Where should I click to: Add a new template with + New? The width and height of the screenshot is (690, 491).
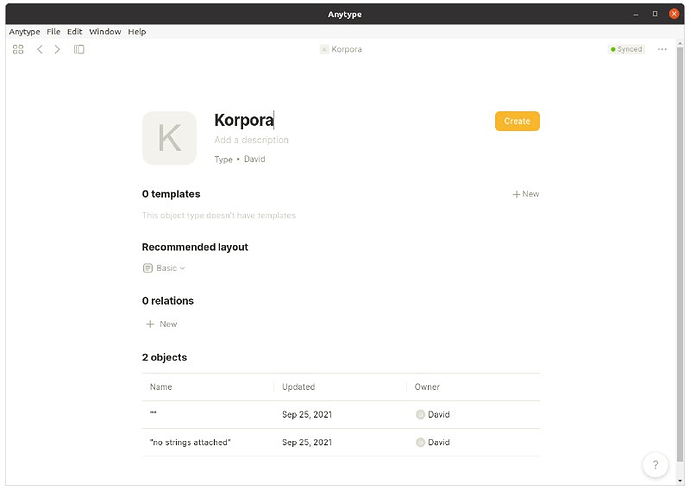[526, 194]
